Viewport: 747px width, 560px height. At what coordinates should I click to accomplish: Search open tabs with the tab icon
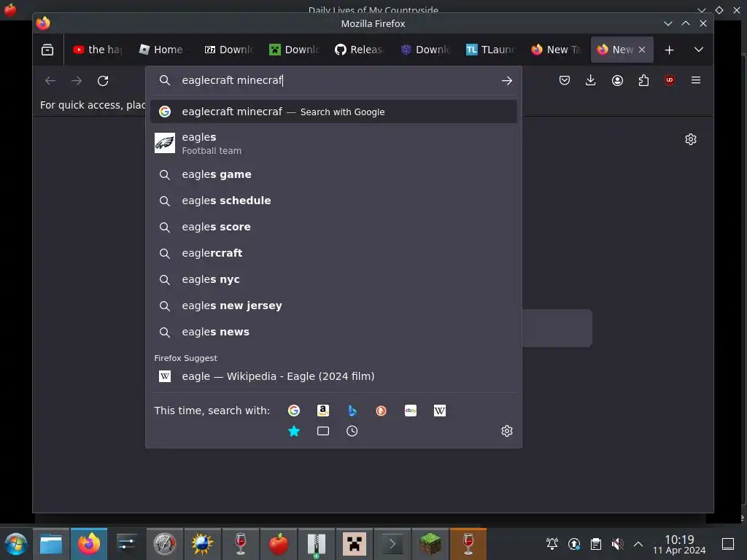click(x=323, y=431)
